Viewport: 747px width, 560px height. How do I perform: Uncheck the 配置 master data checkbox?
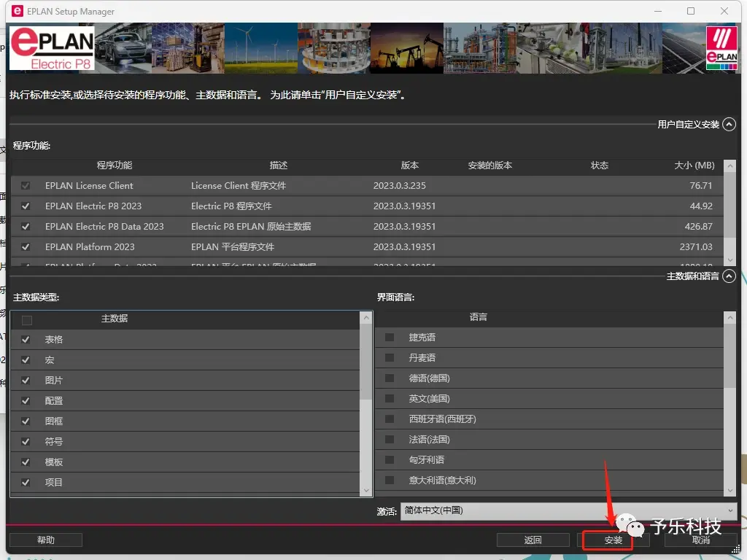[26, 401]
